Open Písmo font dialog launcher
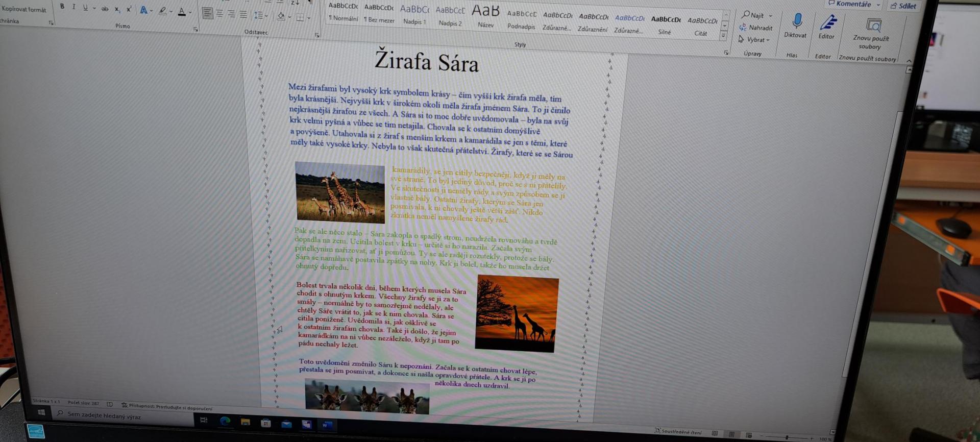Screen dimensions: 980x442 click(196, 30)
